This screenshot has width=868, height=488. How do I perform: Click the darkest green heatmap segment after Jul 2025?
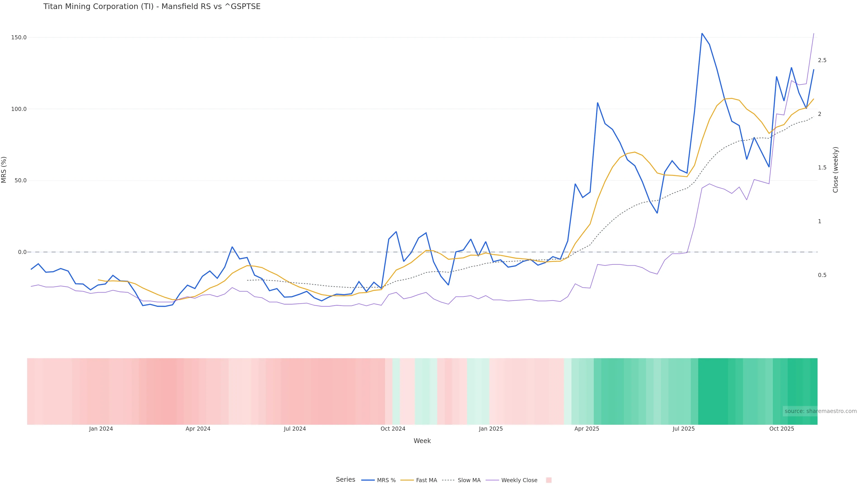pyautogui.click(x=713, y=391)
